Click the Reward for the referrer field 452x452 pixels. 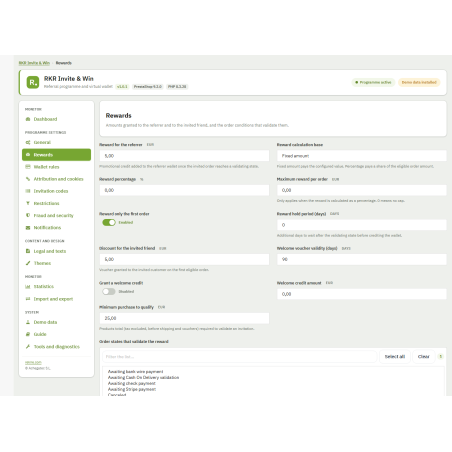[x=184, y=156]
